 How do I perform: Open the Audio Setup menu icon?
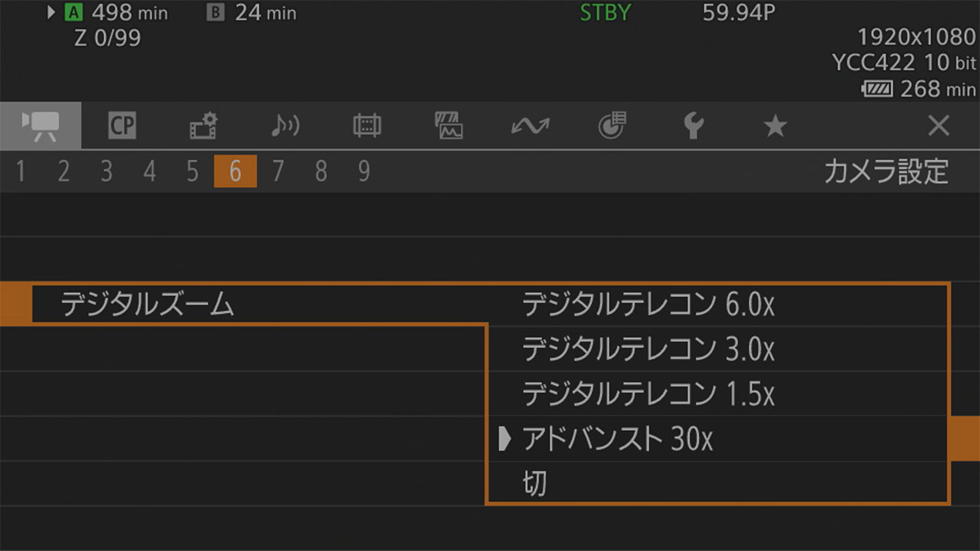(x=285, y=126)
